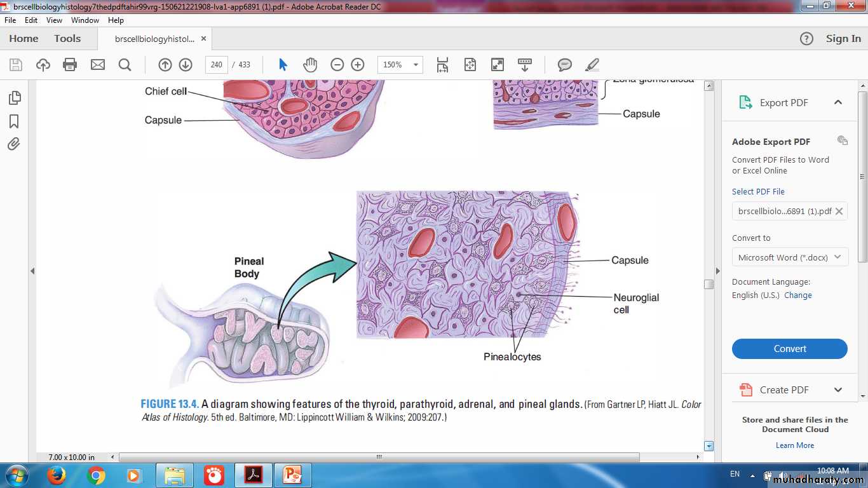Click the Zoom out minus icon
This screenshot has width=868, height=488.
(x=337, y=65)
